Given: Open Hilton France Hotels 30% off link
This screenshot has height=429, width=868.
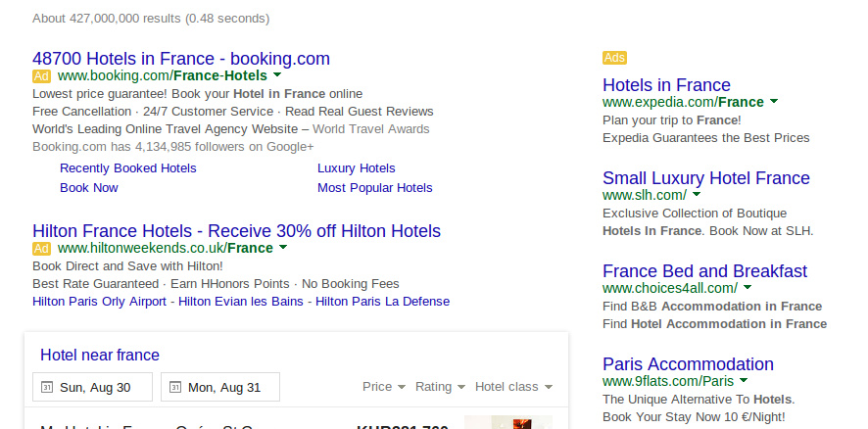Looking at the screenshot, I should (237, 232).
